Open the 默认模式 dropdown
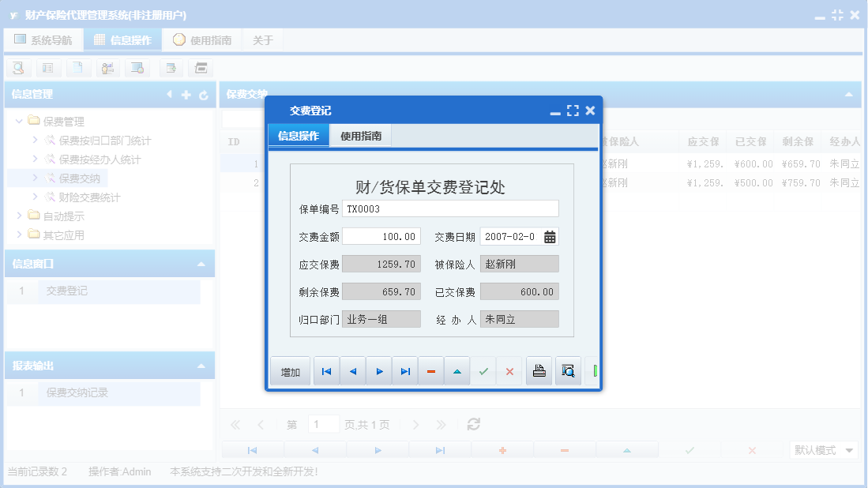The width and height of the screenshot is (868, 488). tap(823, 449)
